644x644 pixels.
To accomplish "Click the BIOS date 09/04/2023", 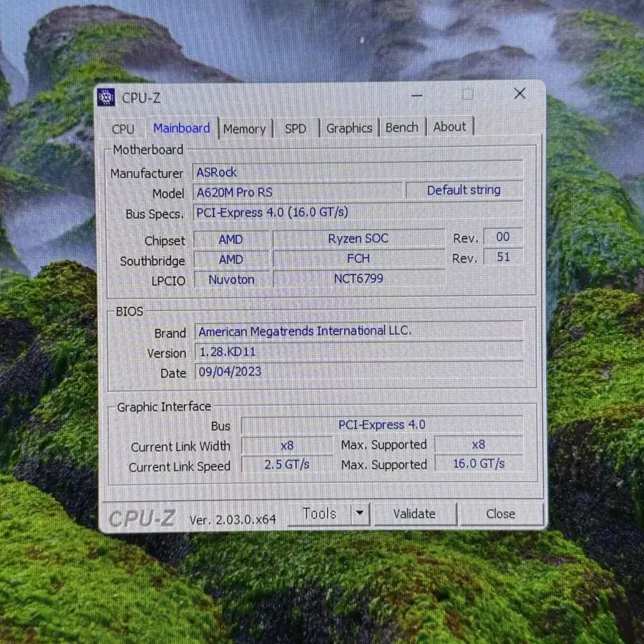I will [x=359, y=371].
